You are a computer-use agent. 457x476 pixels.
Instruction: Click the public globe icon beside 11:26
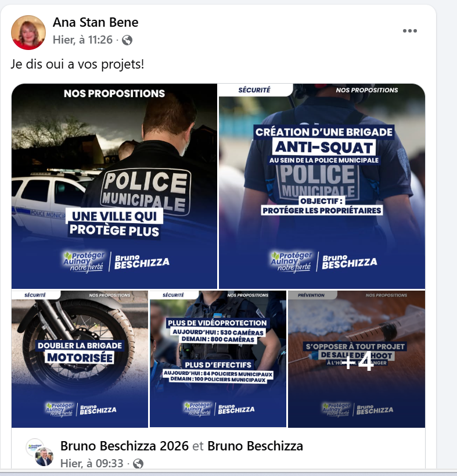(x=127, y=40)
